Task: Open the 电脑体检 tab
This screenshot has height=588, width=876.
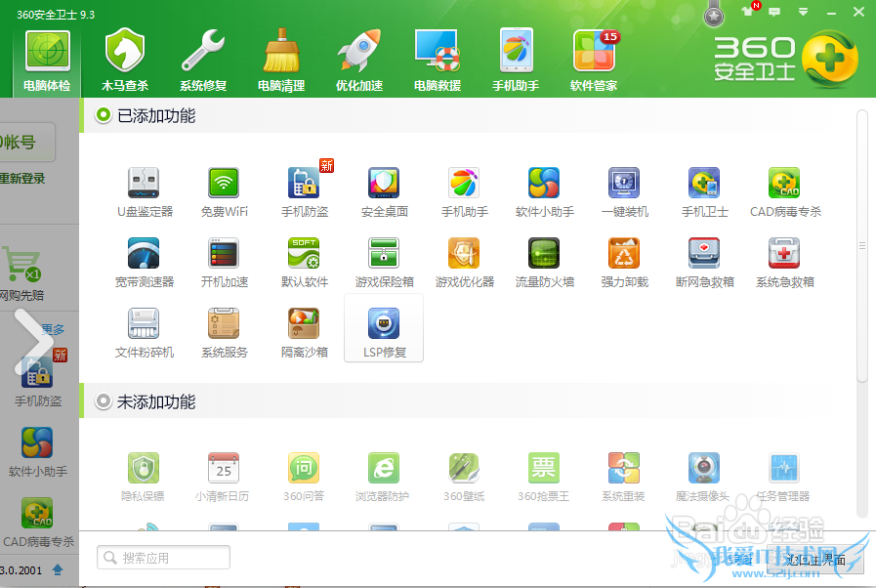Action: click(x=47, y=63)
